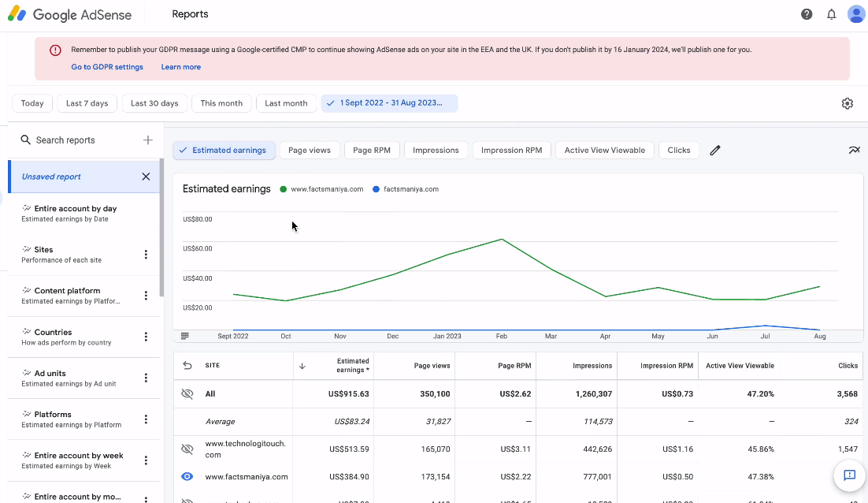The height and width of the screenshot is (503, 868).
Task: Select the Last month filter
Action: point(286,103)
